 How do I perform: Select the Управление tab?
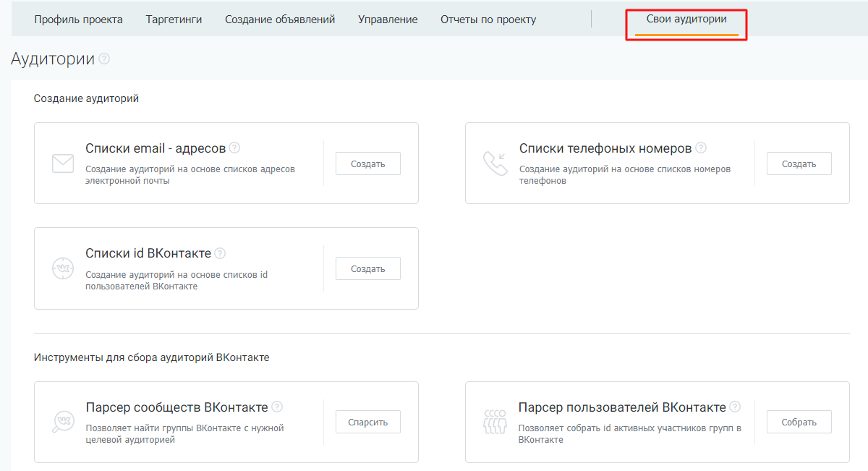388,20
